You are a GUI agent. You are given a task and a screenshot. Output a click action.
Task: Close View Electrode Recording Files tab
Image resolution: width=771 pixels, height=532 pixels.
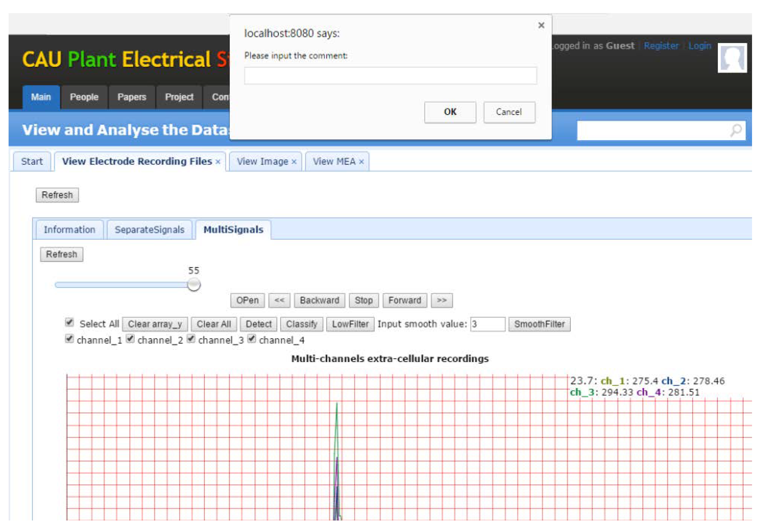218,162
